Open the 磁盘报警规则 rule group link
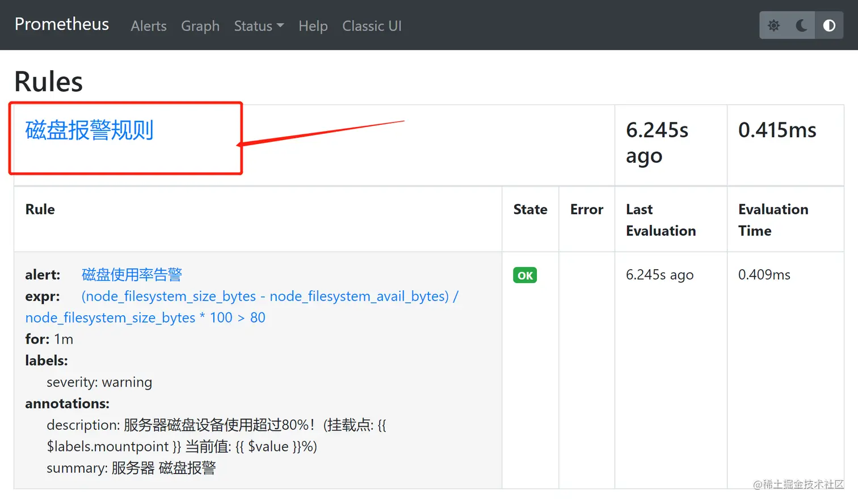The width and height of the screenshot is (858, 504). coord(90,130)
